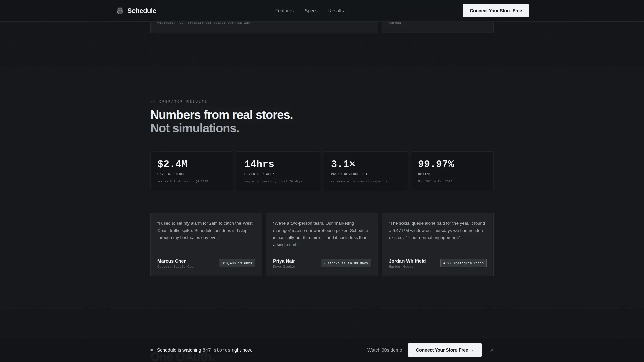
Task: Select the 99.97% Uptime stat
Action: point(452,171)
